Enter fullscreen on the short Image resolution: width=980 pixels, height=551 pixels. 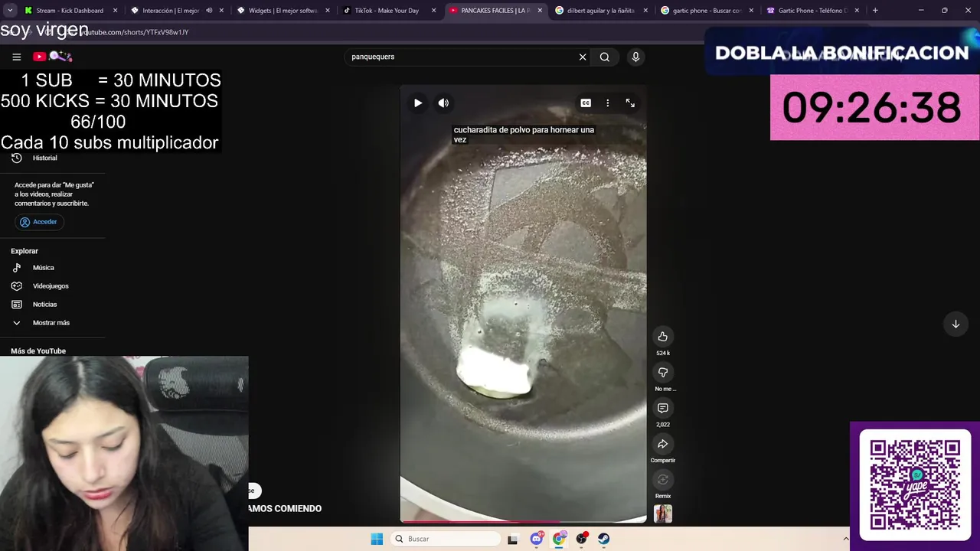pyautogui.click(x=630, y=103)
